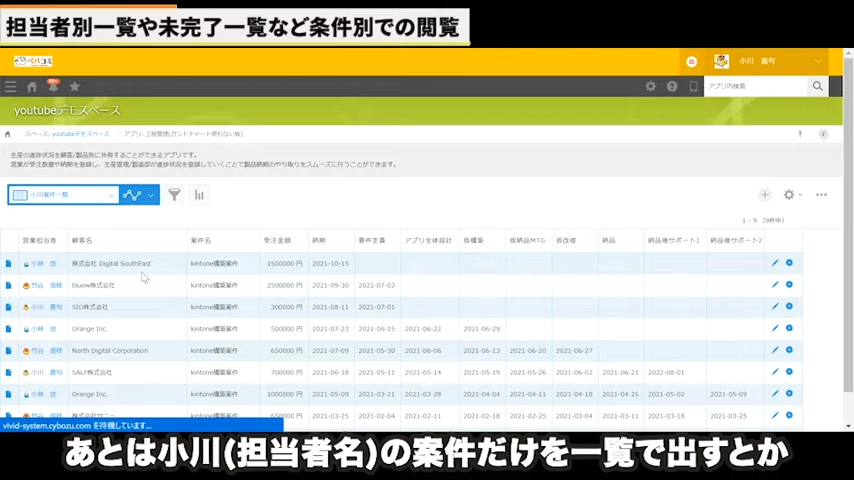Click the ペパコミ logo
The width and height of the screenshot is (854, 480).
[33, 62]
